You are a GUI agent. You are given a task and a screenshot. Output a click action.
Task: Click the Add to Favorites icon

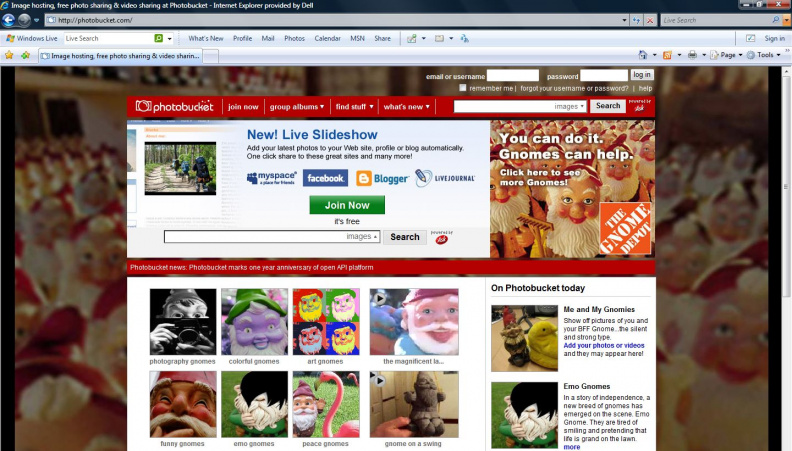(x=25, y=55)
